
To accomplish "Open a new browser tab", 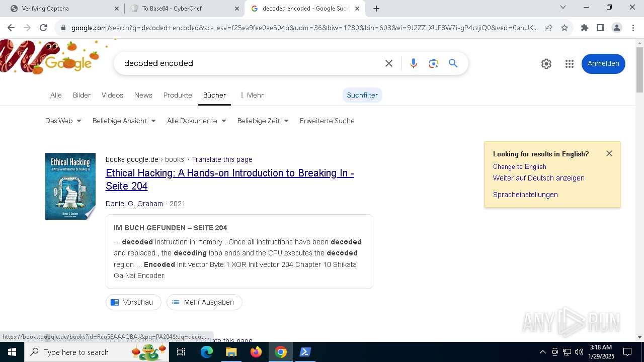I will 376,9.
